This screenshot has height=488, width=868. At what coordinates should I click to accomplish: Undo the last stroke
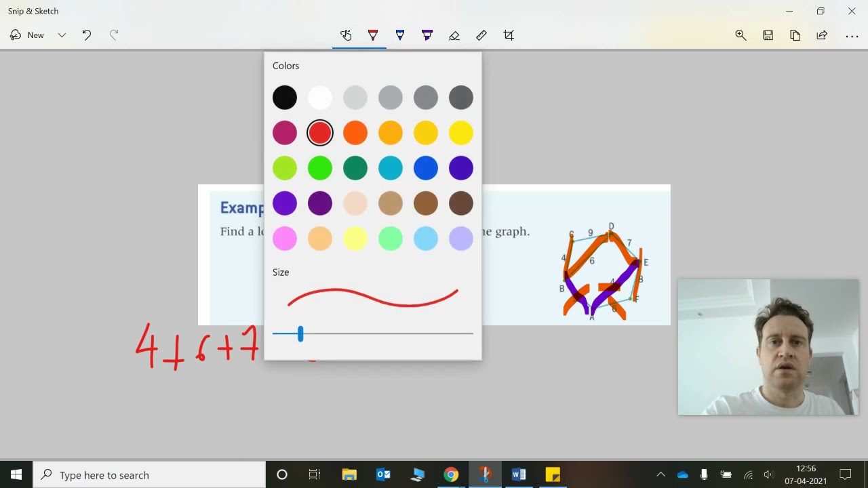87,35
